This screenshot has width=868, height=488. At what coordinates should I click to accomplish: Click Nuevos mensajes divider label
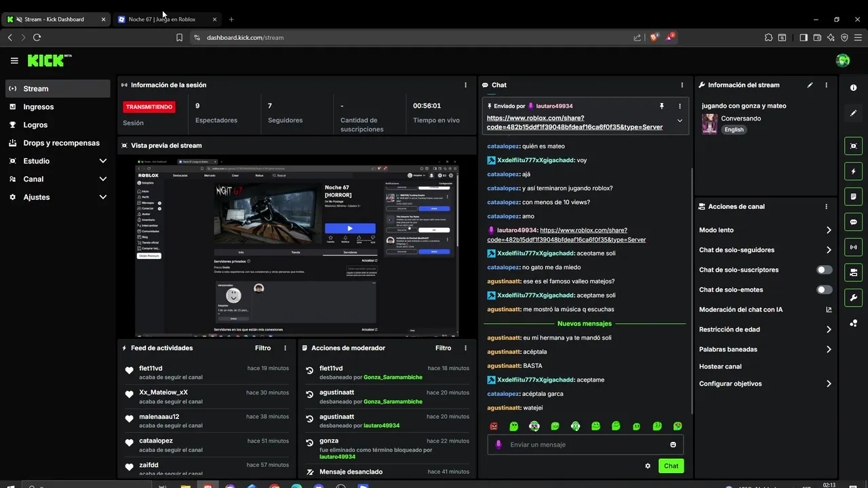point(585,324)
